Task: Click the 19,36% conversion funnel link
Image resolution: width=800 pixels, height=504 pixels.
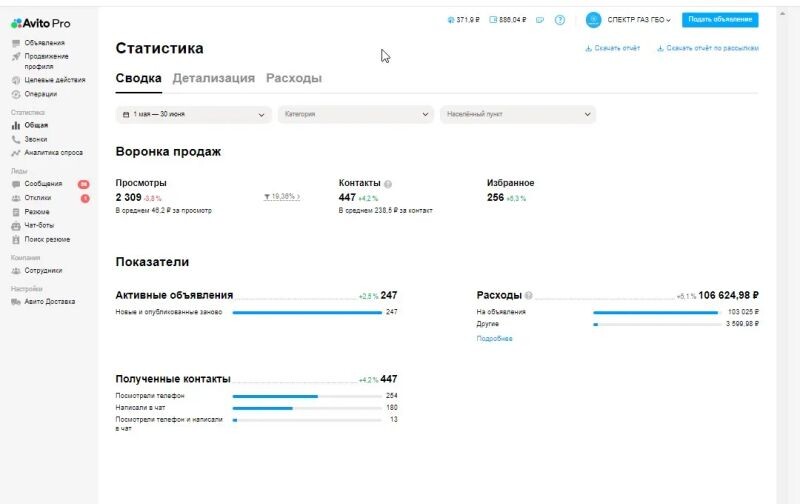Action: (x=281, y=197)
